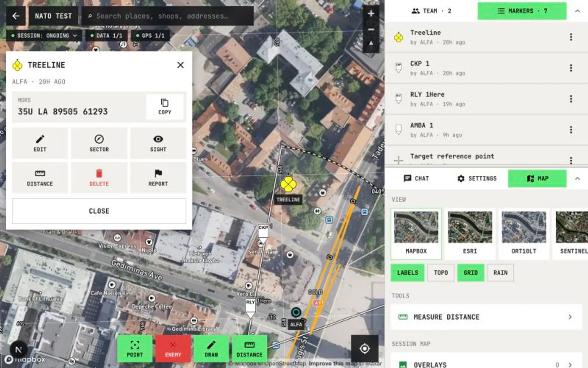Close the Treeline popup with X

coord(181,65)
